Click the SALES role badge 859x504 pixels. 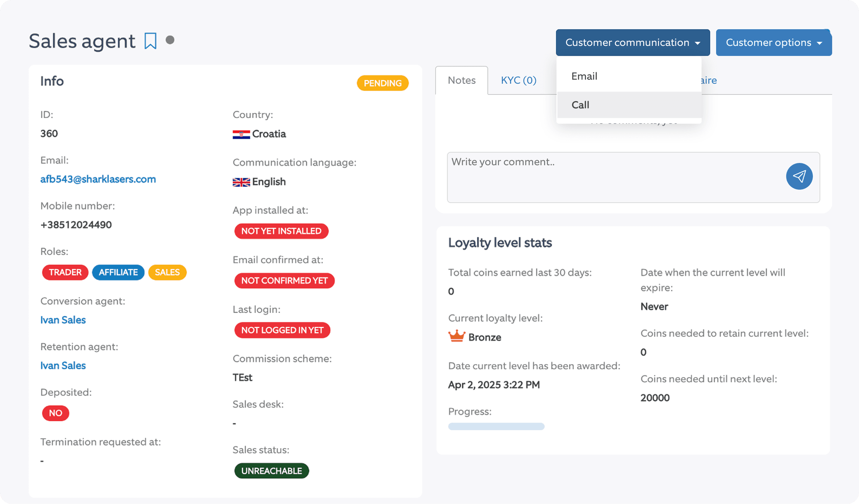point(167,272)
